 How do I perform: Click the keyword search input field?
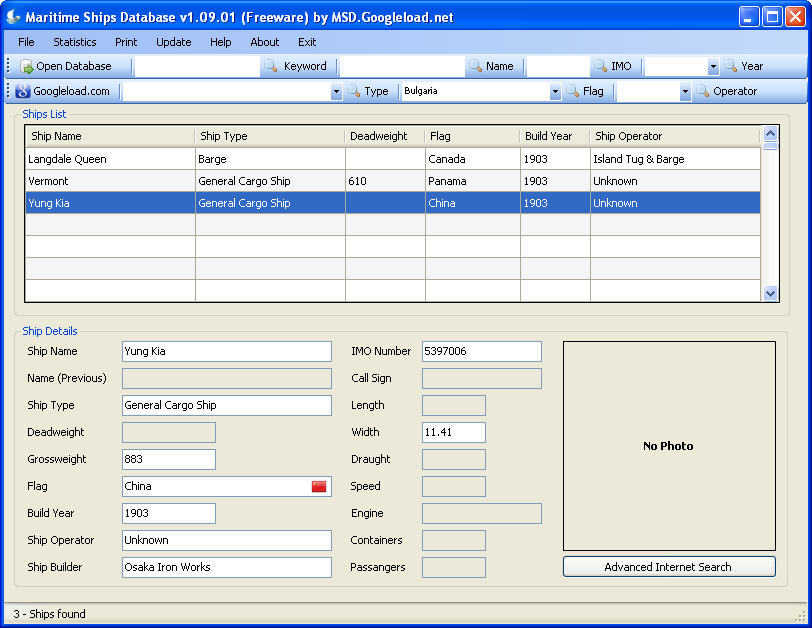pyautogui.click(x=197, y=66)
